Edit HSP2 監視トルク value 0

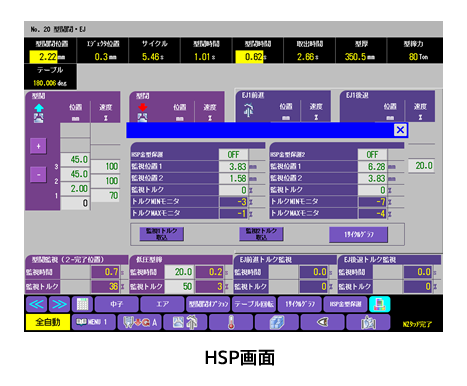(372, 190)
